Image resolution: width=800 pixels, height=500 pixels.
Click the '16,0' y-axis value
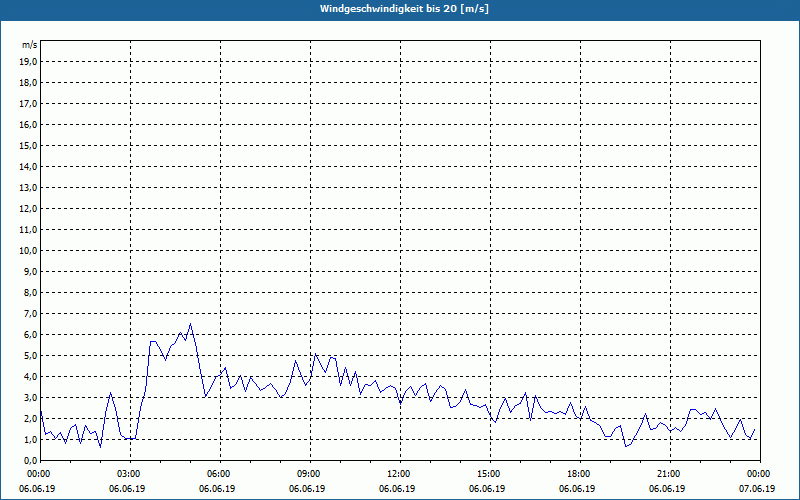28,124
